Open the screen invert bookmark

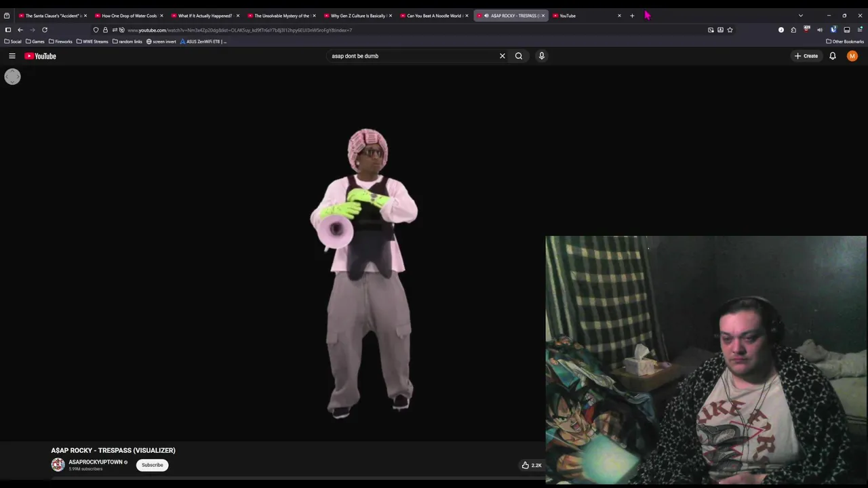(161, 41)
